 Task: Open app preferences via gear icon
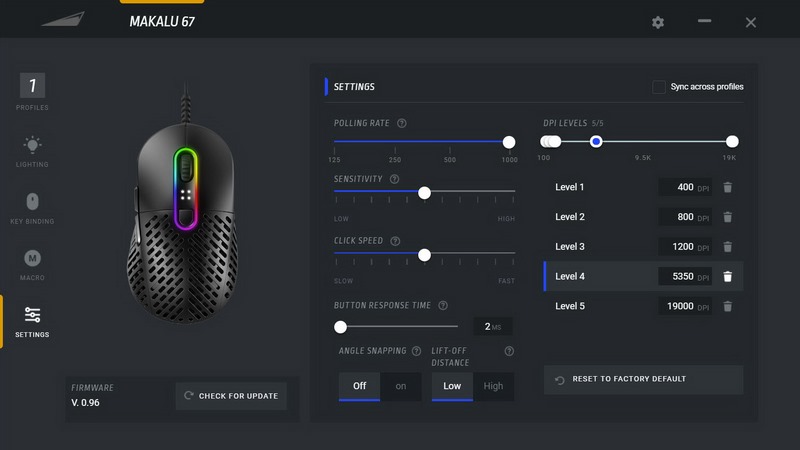tap(658, 22)
